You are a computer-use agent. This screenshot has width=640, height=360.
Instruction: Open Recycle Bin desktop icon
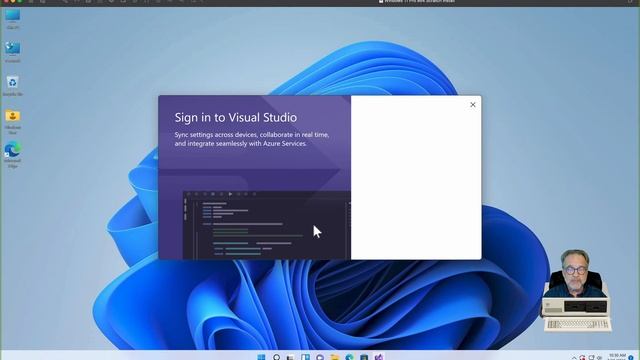(13, 86)
